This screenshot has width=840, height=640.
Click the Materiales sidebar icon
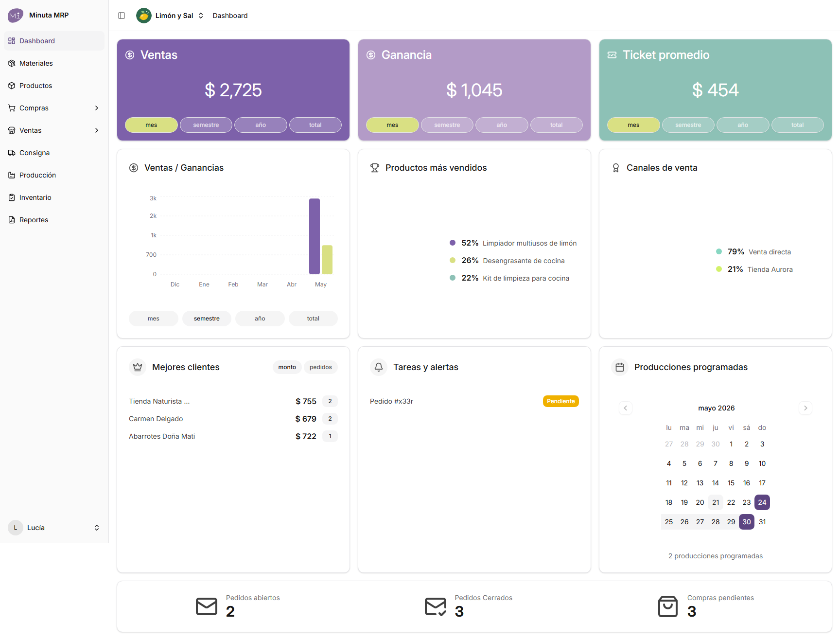point(12,63)
